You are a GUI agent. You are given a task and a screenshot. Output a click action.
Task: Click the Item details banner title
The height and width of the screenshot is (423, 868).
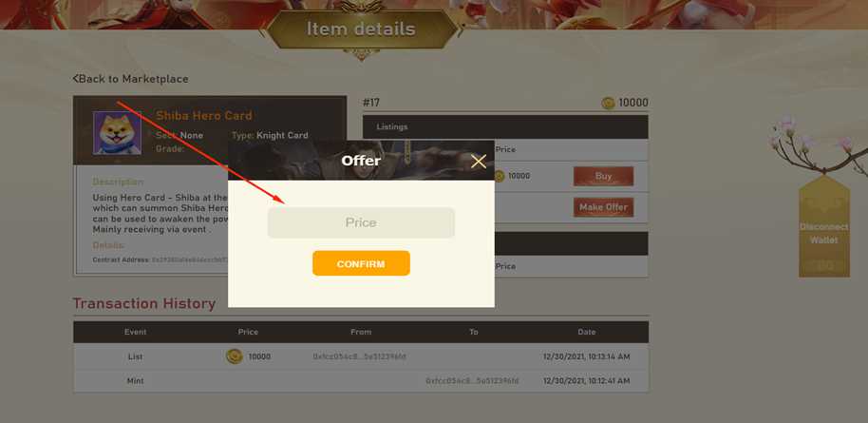point(361,29)
